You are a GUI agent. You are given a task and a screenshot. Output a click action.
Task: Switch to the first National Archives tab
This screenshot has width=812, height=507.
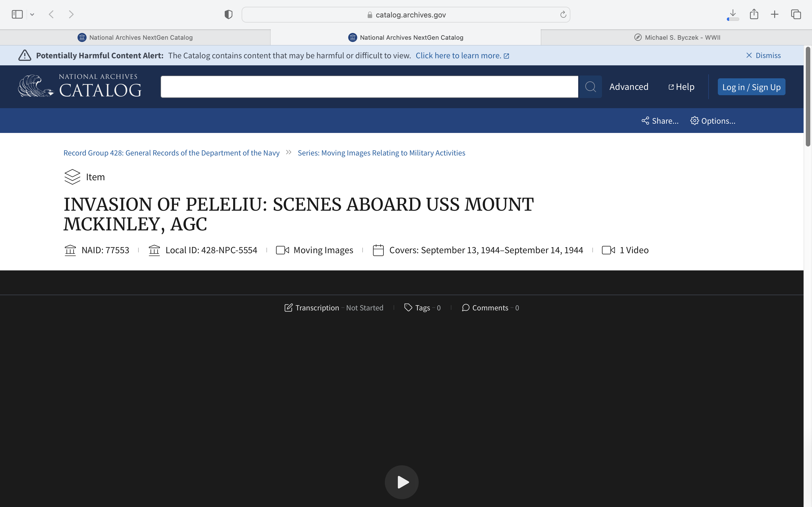(x=135, y=37)
